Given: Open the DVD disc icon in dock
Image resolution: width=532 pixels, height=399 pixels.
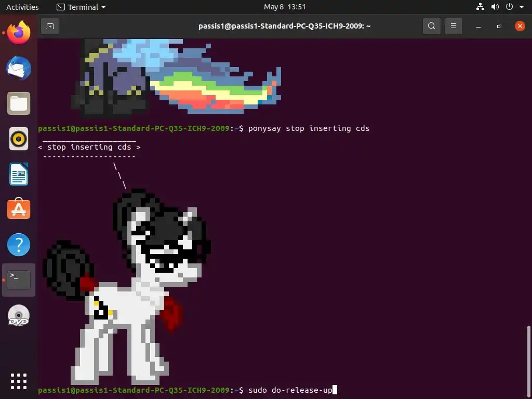Looking at the screenshot, I should click(x=19, y=315).
